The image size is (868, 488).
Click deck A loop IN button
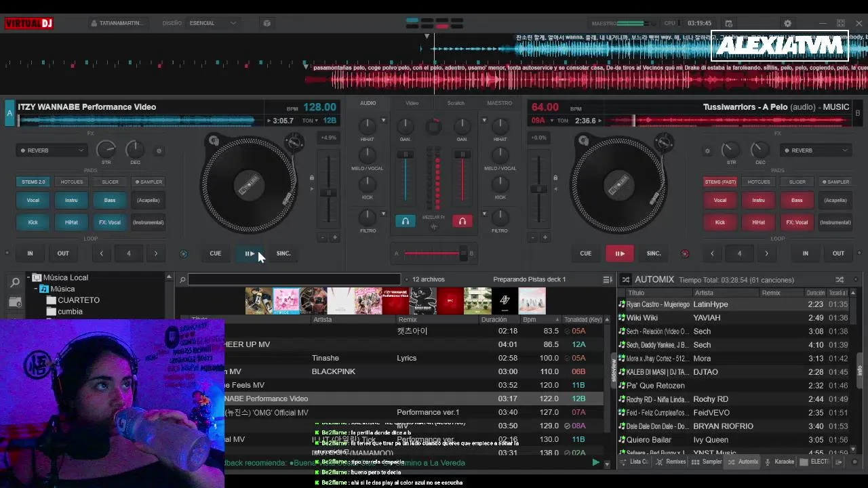pyautogui.click(x=30, y=253)
